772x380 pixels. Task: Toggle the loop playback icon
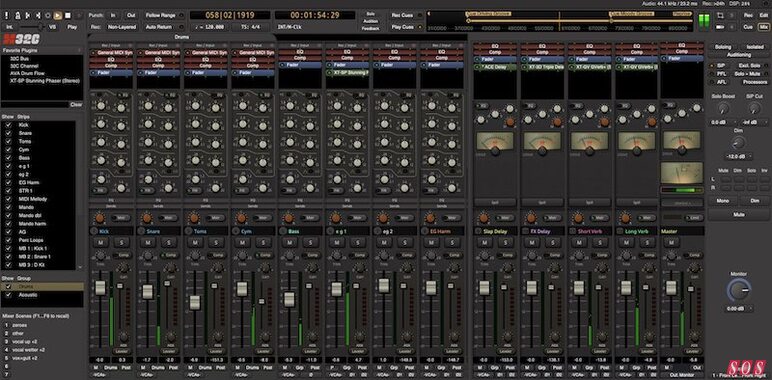[x=48, y=16]
